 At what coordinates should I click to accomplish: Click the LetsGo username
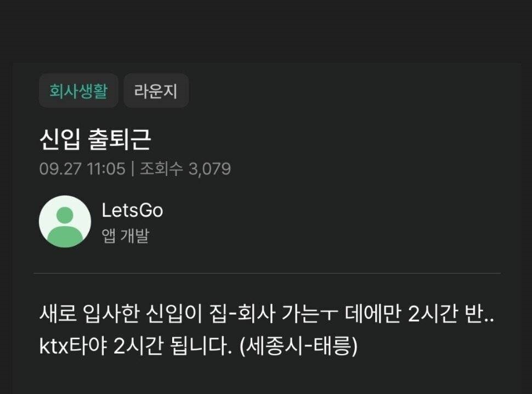[x=132, y=210]
